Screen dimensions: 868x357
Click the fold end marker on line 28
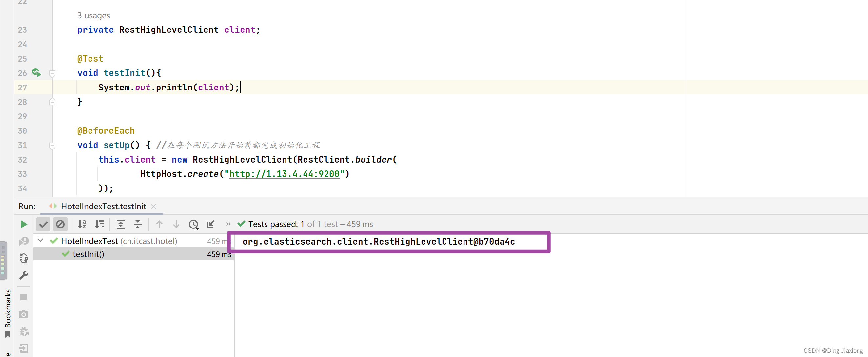click(52, 102)
